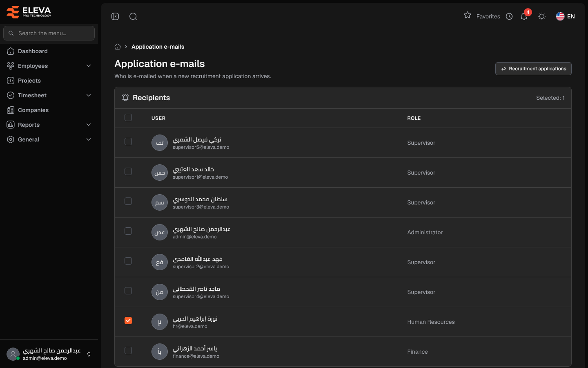Click the US flag language icon
The image size is (588, 368).
click(560, 16)
